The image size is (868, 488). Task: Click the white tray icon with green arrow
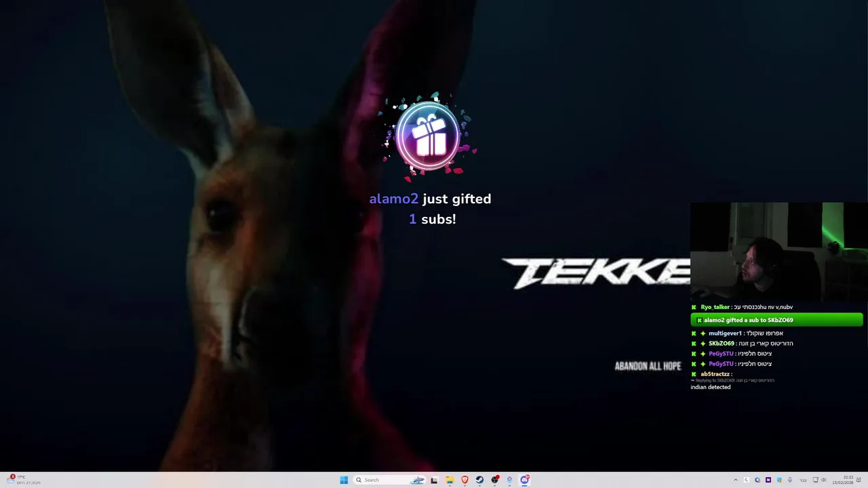(x=747, y=480)
